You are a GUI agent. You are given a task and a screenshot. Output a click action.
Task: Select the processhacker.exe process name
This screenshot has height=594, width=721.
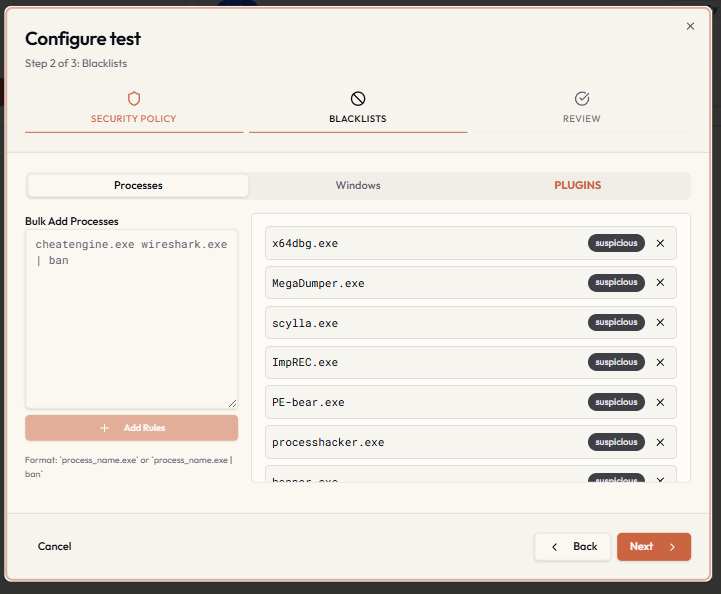328,443
